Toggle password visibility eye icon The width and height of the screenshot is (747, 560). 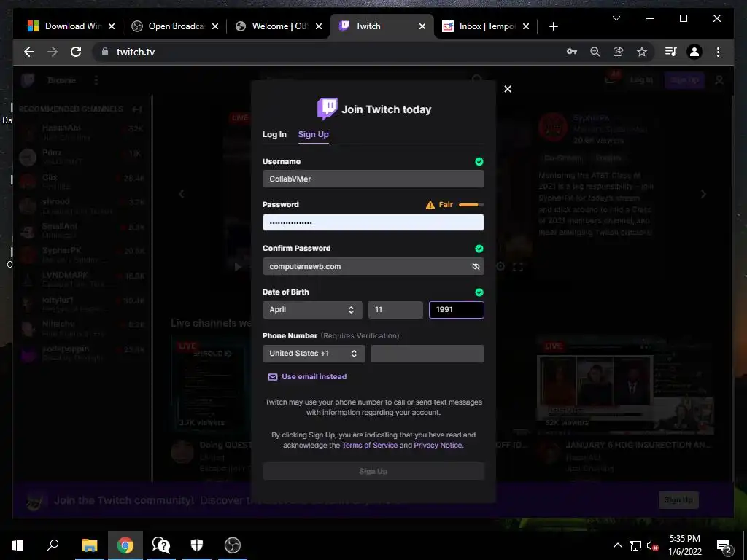pyautogui.click(x=476, y=266)
